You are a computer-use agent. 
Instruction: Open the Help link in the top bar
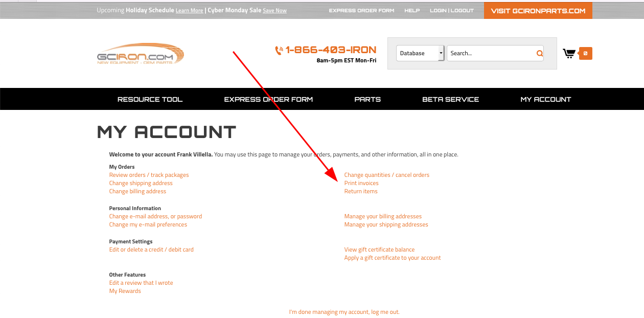point(412,11)
